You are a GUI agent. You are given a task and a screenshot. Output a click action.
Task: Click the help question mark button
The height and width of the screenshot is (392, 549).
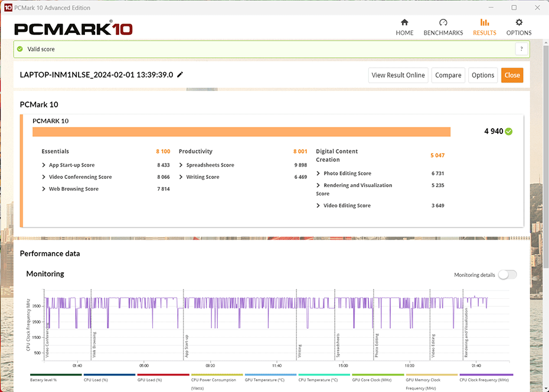[521, 49]
